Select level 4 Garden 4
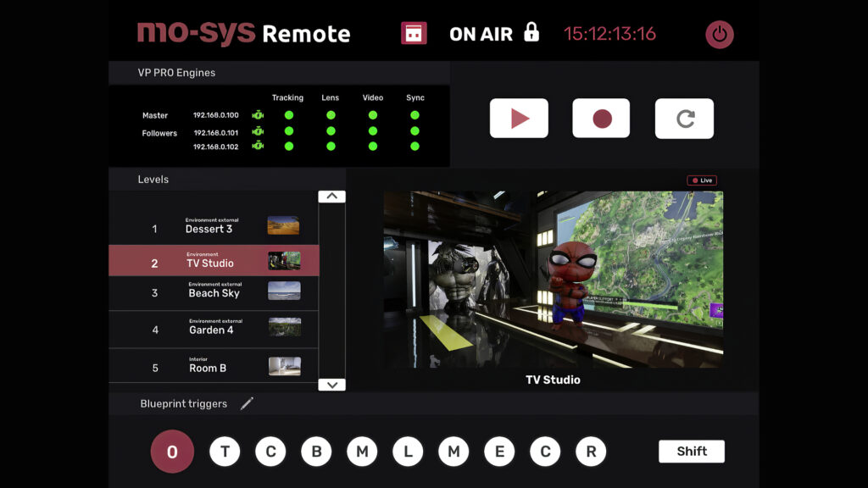Viewport: 868px width, 488px height. 214,330
